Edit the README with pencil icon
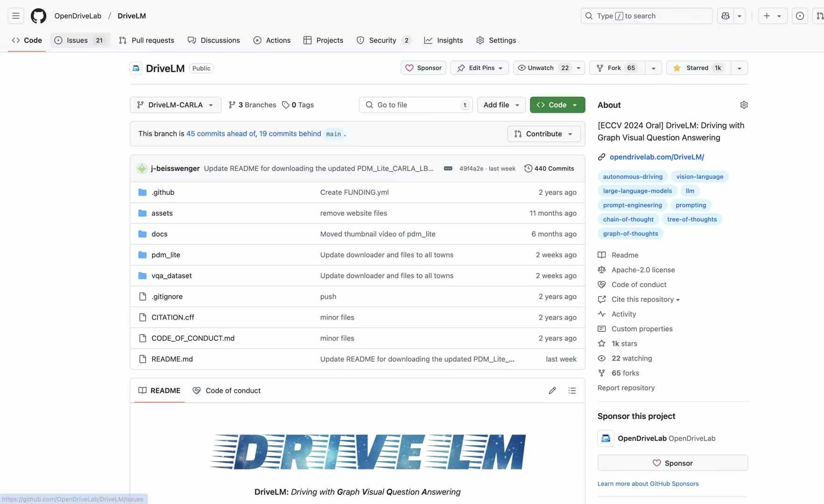 [552, 391]
